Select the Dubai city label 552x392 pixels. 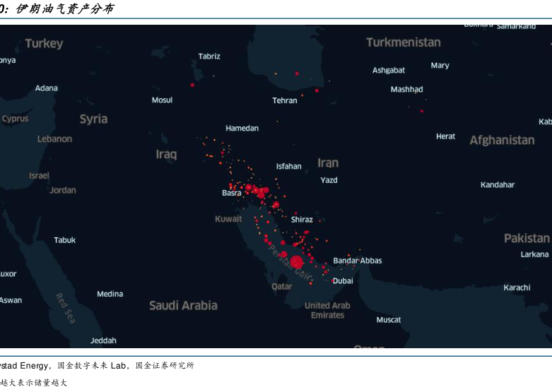(x=343, y=280)
